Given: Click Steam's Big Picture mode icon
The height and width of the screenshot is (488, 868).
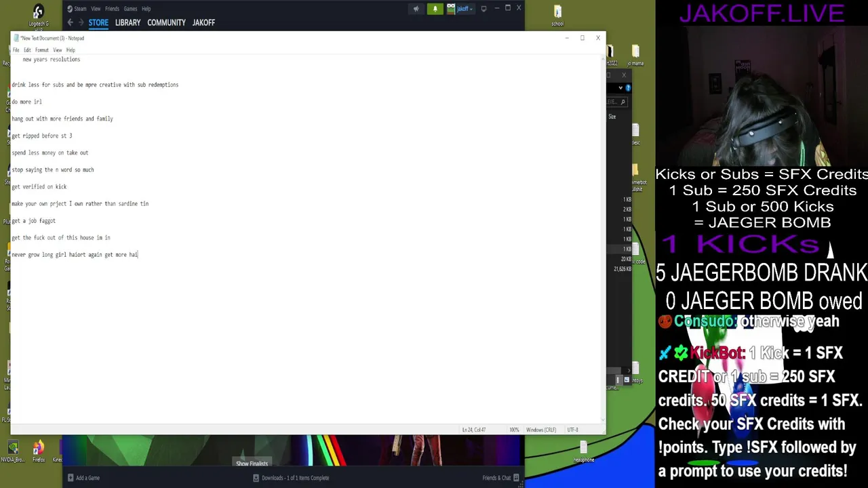Looking at the screenshot, I should 484,9.
